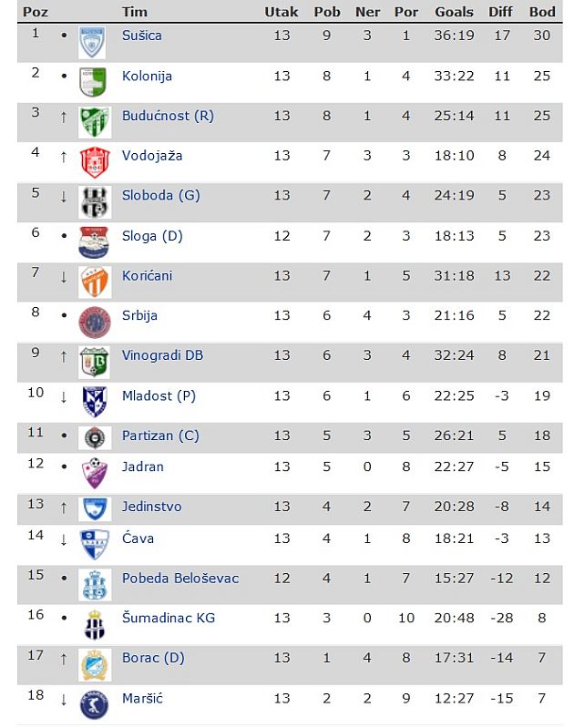Open the Maršić team page link
The width and height of the screenshot is (574, 728).
click(143, 698)
